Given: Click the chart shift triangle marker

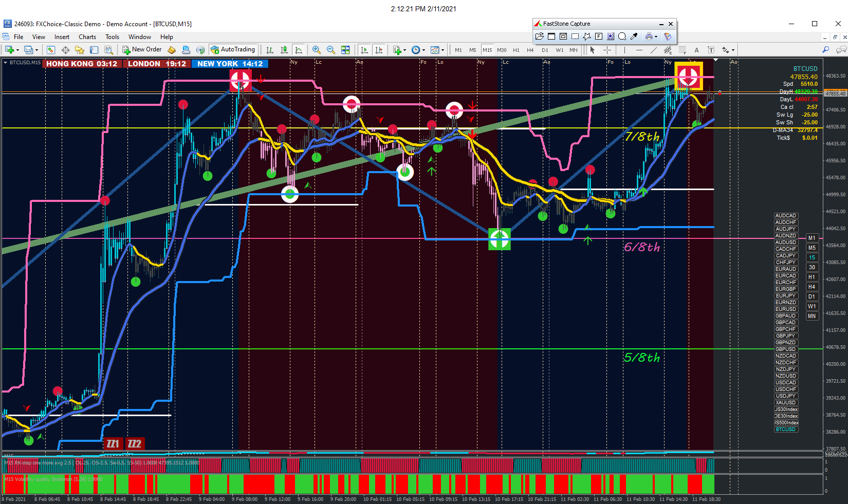Looking at the screenshot, I should pyautogui.click(x=715, y=61).
